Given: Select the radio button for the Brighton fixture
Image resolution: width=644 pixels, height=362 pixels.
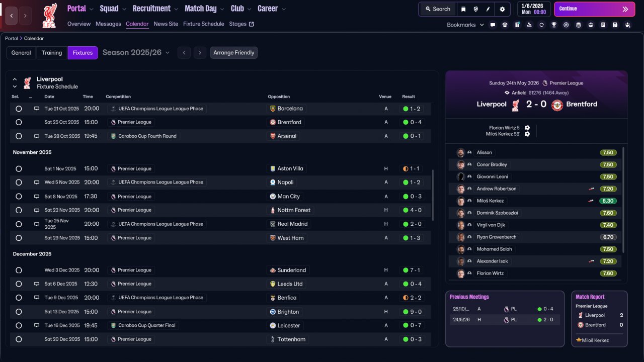Looking at the screenshot, I should 19,312.
